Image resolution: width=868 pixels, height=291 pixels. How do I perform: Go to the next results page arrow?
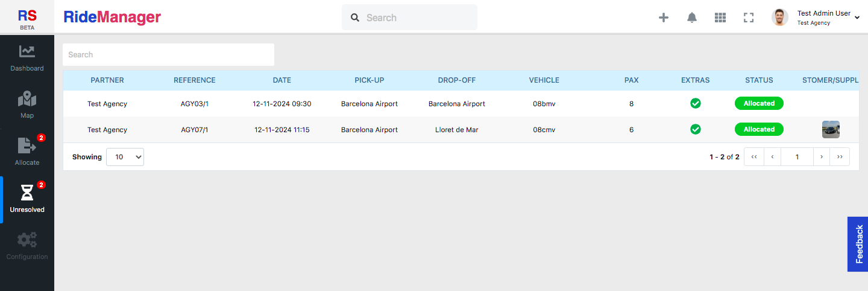pyautogui.click(x=822, y=157)
